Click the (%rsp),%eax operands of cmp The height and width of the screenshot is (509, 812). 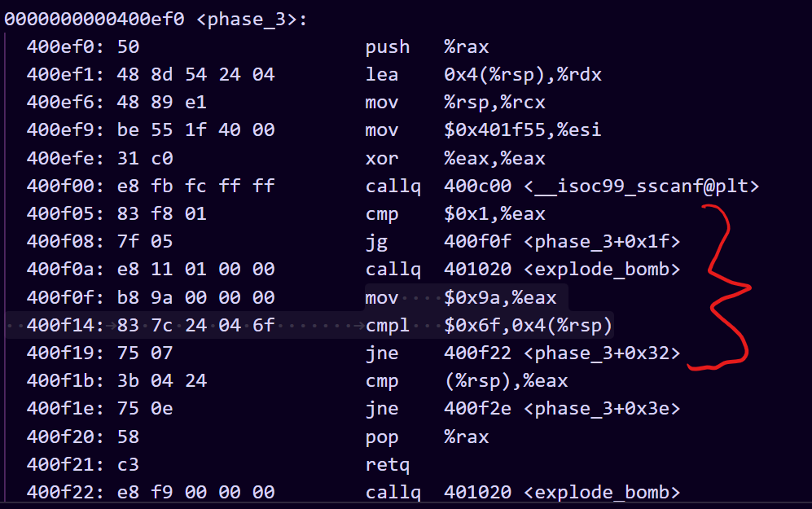506,381
